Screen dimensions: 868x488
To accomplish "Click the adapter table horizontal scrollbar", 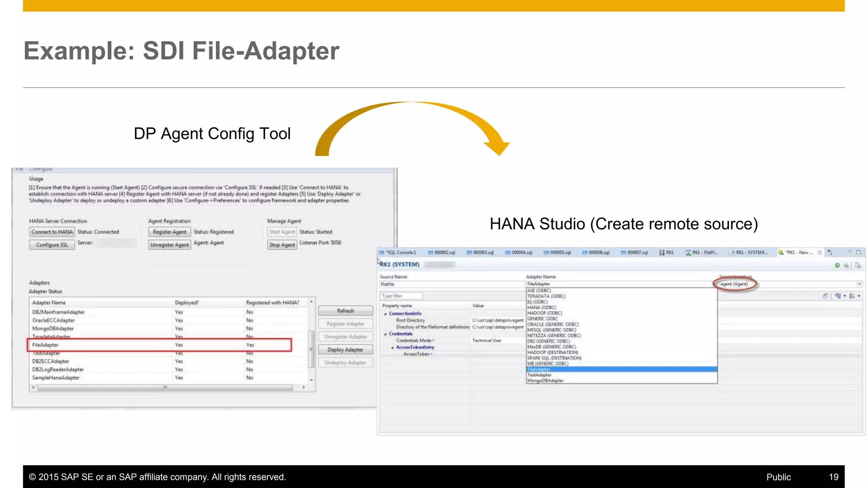I will pos(165,387).
